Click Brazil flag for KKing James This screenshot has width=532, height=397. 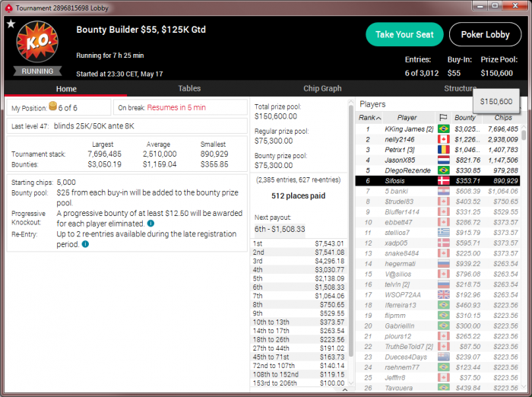click(x=443, y=129)
